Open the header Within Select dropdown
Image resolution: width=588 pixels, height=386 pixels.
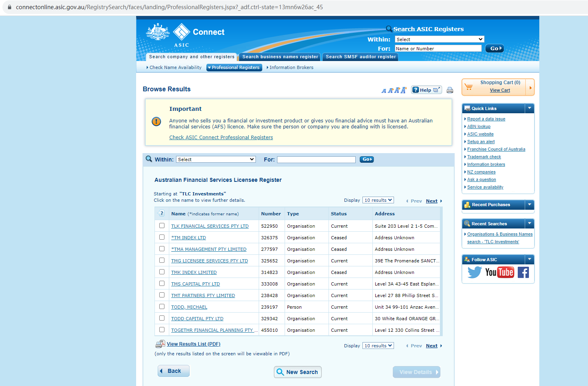440,39
